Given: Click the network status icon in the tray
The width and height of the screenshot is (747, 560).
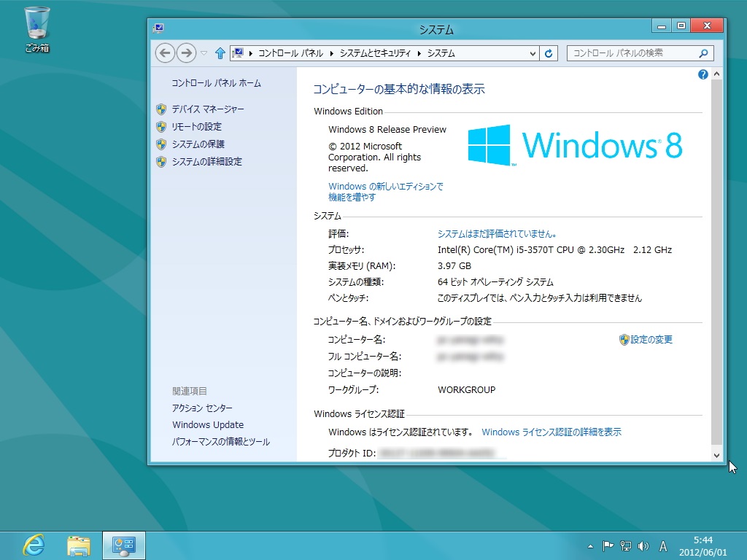Looking at the screenshot, I should coord(626,545).
